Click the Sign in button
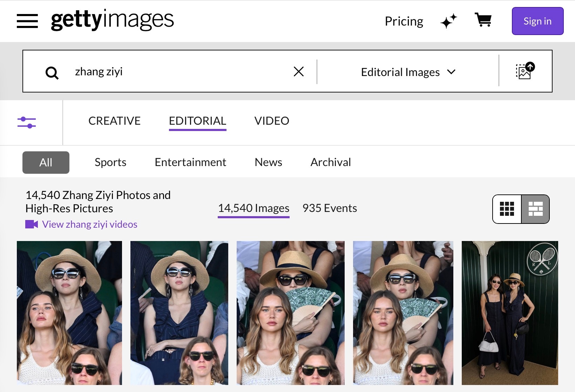The height and width of the screenshot is (392, 575). (x=537, y=21)
